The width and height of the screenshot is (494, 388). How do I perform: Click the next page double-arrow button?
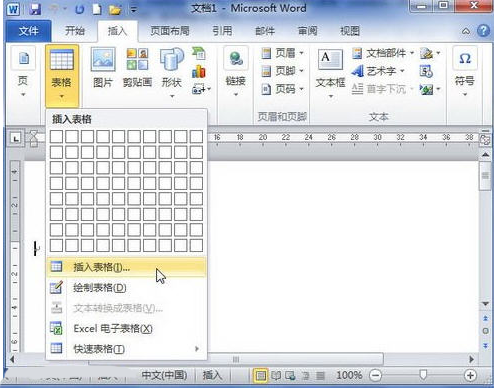pyautogui.click(x=485, y=346)
